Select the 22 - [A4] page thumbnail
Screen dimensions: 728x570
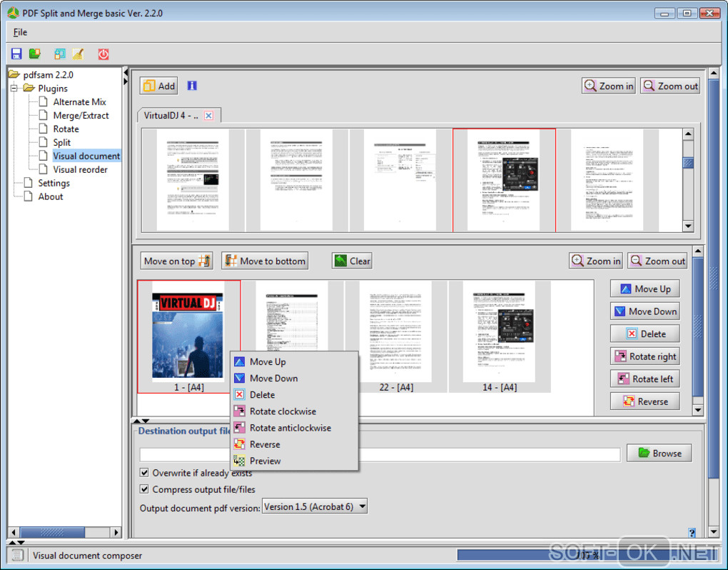pos(396,337)
